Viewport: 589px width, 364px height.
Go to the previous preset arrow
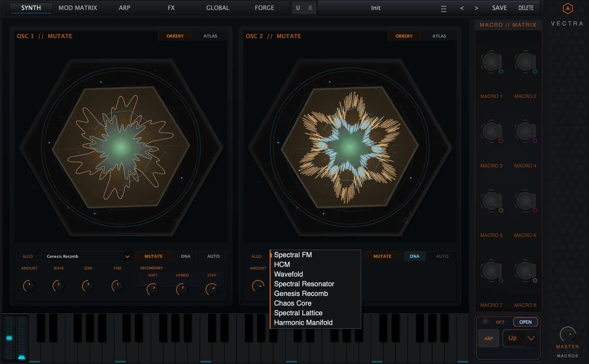point(462,8)
